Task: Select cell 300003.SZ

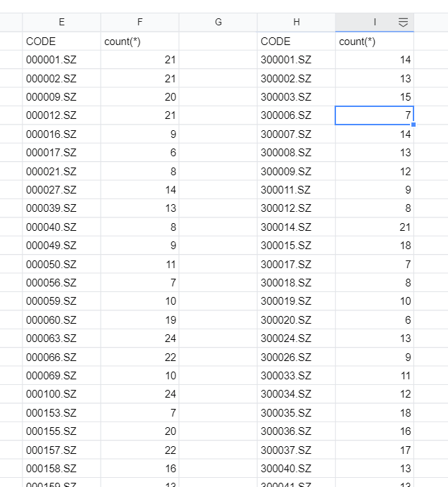Action: click(x=297, y=97)
